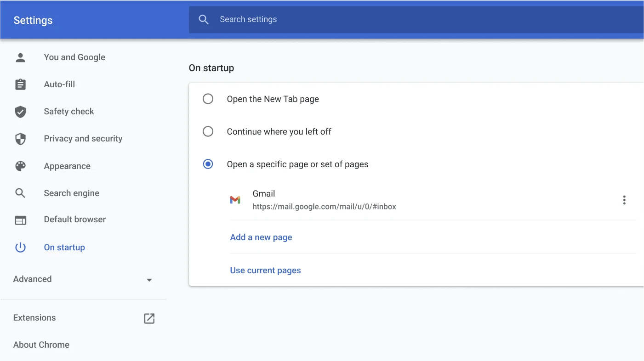Select the Search engine magnifier icon
Image resolution: width=644 pixels, height=361 pixels.
[20, 193]
